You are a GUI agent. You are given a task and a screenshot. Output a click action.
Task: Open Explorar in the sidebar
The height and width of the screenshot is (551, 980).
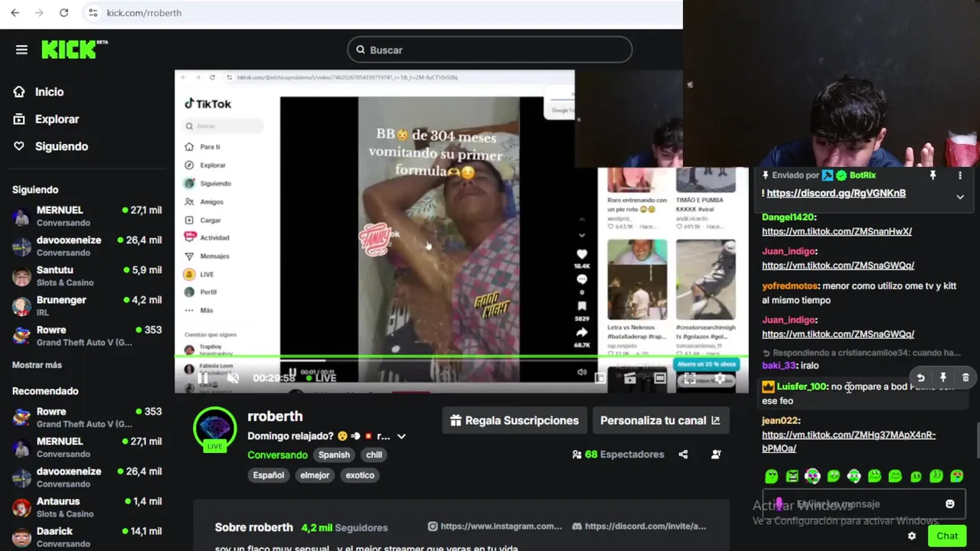57,119
